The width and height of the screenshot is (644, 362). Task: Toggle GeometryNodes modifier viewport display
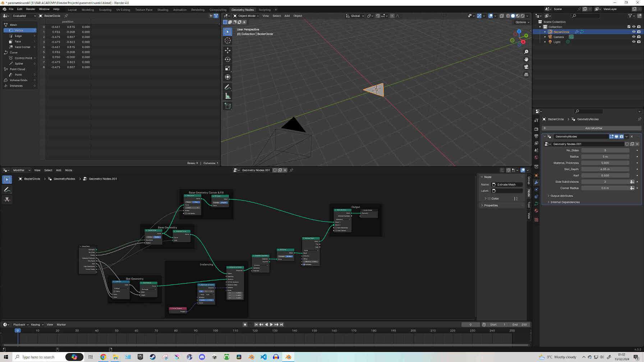(616, 136)
